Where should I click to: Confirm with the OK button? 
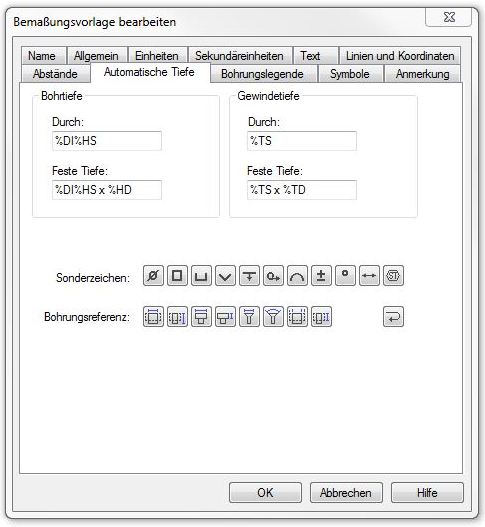(266, 493)
